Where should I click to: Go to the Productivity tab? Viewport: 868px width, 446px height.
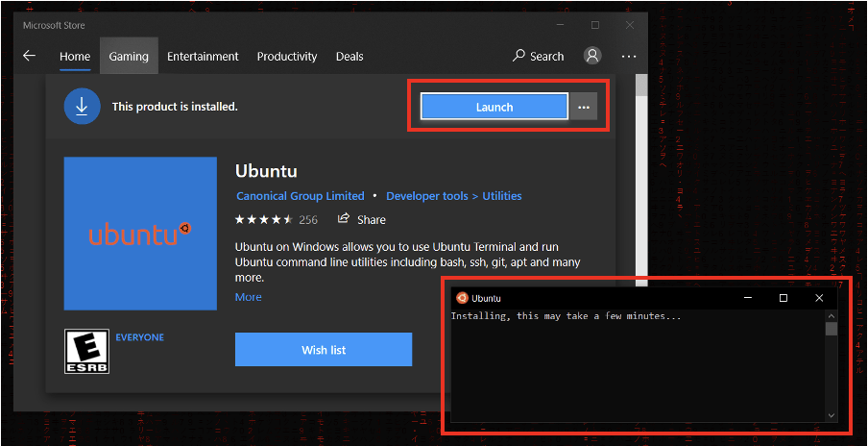click(286, 56)
